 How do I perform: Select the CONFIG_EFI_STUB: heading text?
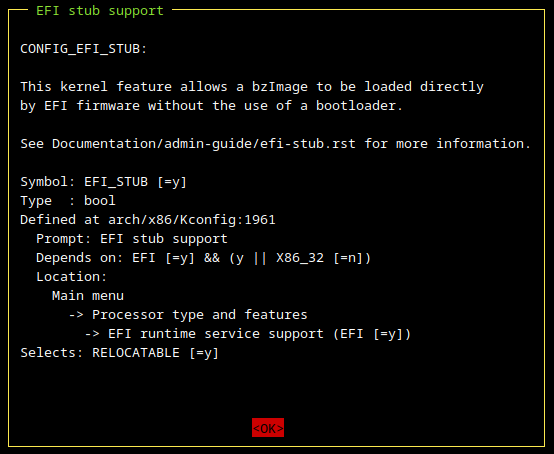click(83, 49)
